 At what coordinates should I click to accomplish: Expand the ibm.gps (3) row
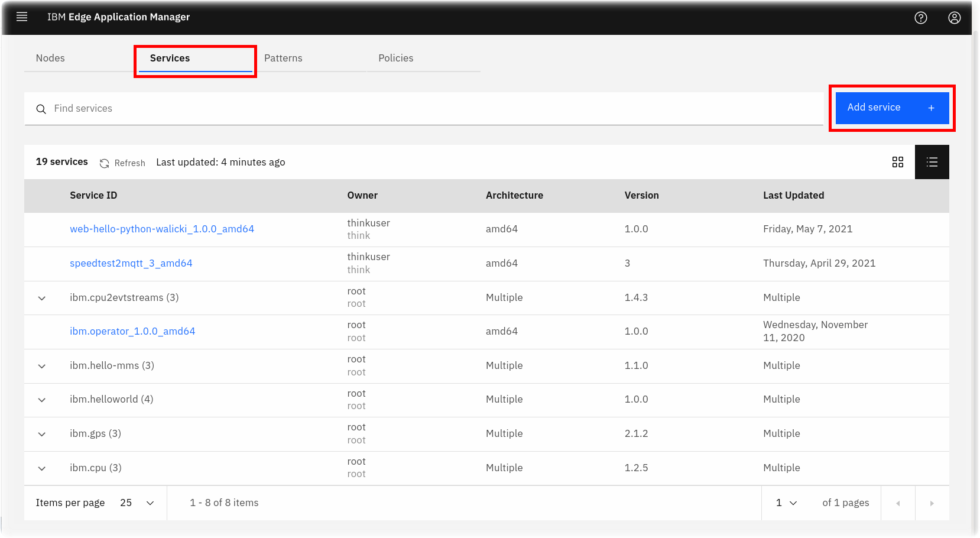(42, 434)
